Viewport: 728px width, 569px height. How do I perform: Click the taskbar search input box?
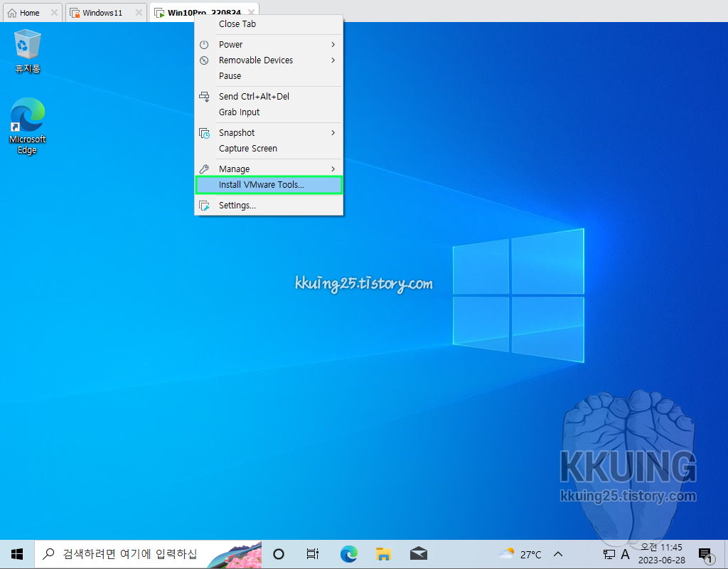tap(148, 554)
